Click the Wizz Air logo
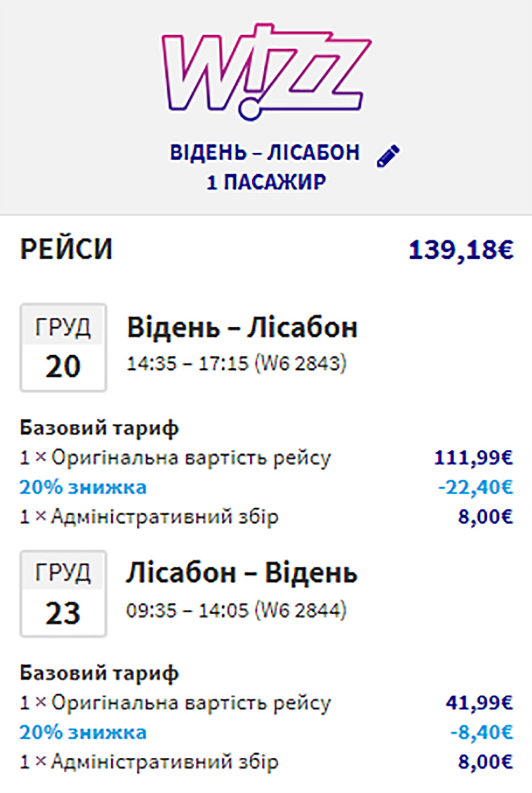Viewport: 532px width, 793px height. click(266, 71)
